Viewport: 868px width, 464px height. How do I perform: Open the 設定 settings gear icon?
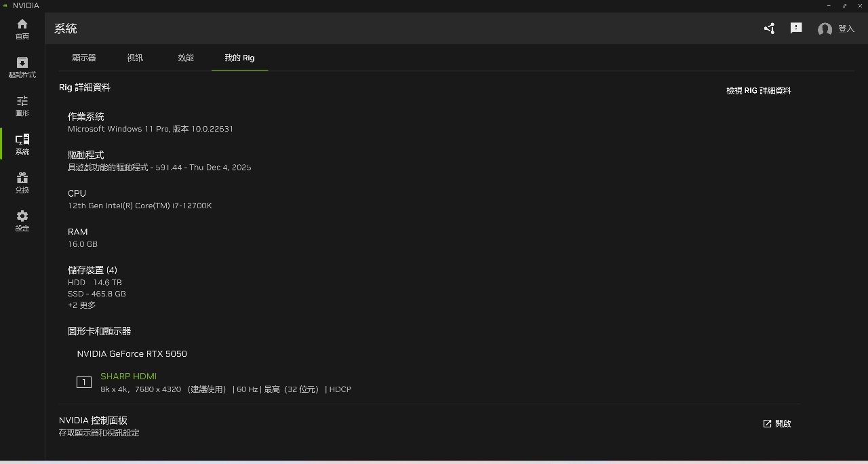(x=22, y=220)
